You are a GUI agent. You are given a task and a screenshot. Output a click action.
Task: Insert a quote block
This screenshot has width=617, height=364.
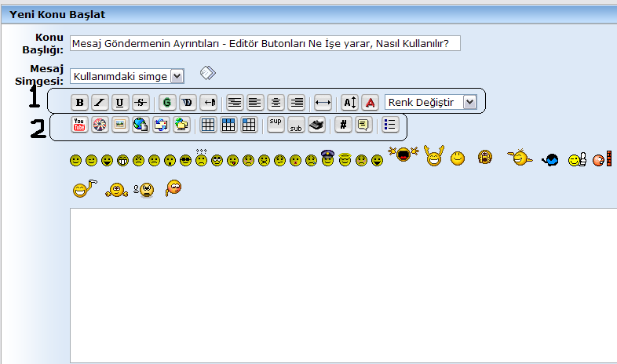pos(363,124)
